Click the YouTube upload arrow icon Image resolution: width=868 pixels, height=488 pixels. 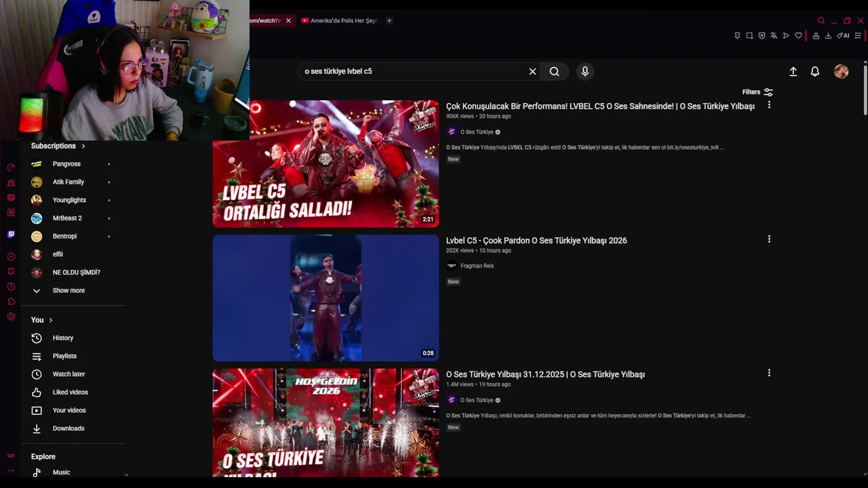tap(793, 71)
